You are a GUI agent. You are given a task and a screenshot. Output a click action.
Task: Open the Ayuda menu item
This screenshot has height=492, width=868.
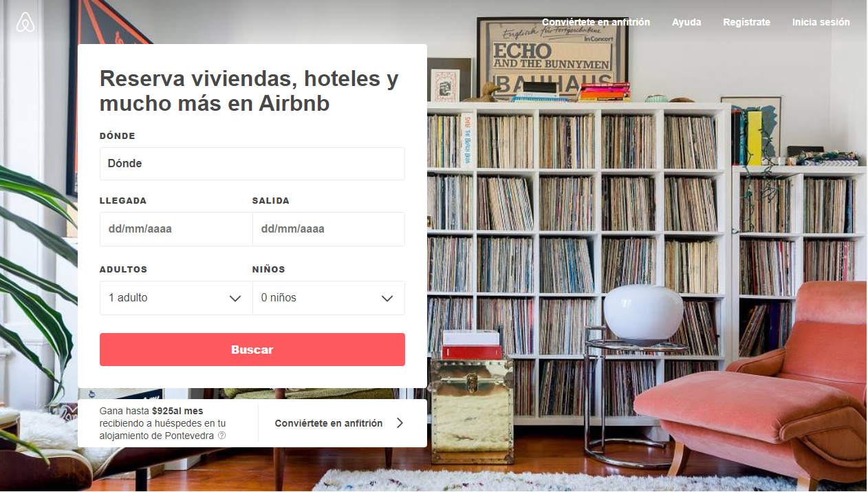[686, 22]
